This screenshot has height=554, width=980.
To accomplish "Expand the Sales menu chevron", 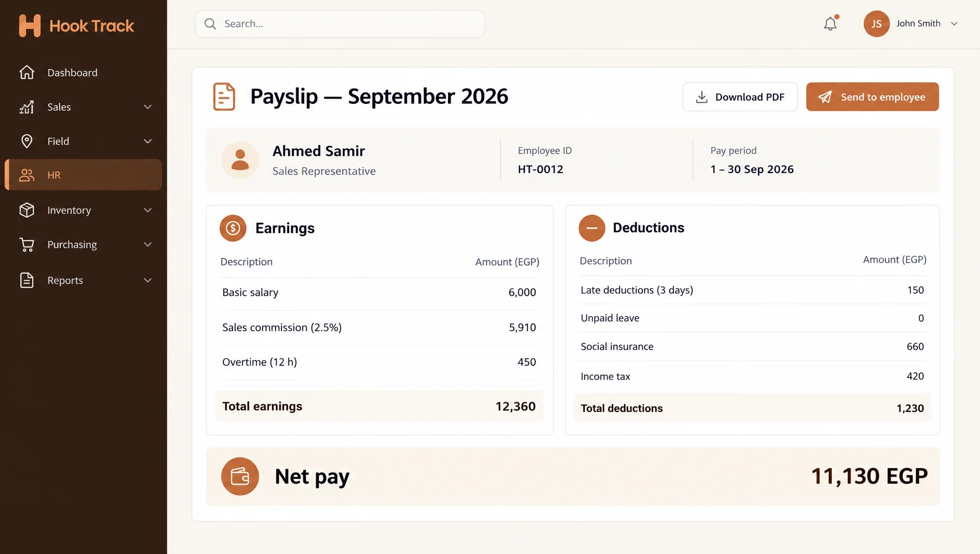I will 148,107.
